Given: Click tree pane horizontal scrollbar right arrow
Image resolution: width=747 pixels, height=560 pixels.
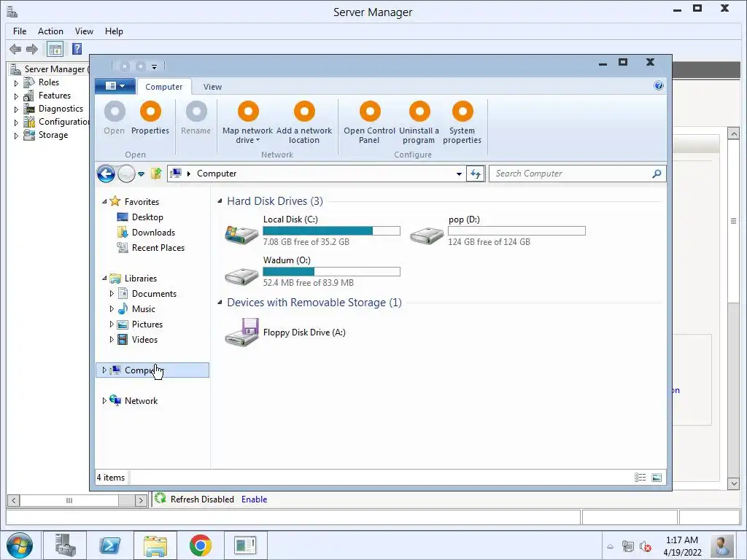Looking at the screenshot, I should pos(141,500).
